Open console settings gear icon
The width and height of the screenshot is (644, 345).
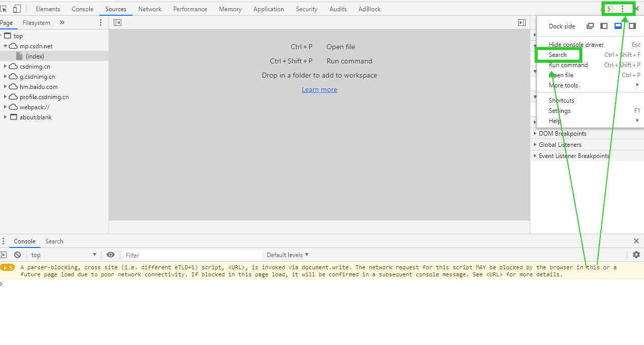click(636, 255)
